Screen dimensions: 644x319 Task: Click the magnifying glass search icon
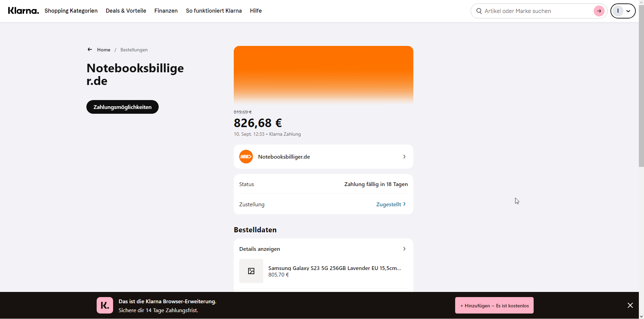[479, 11]
